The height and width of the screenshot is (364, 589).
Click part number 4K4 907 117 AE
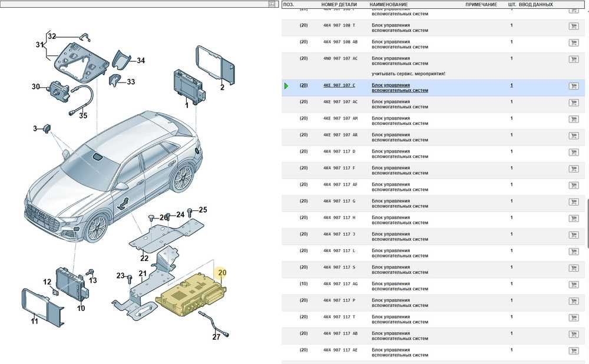[340, 350]
